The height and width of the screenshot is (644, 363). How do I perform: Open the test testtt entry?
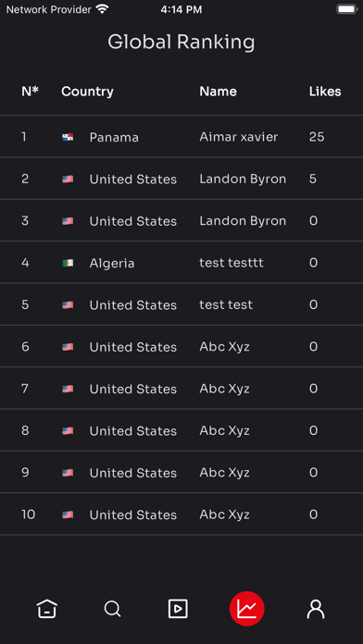coord(181,263)
